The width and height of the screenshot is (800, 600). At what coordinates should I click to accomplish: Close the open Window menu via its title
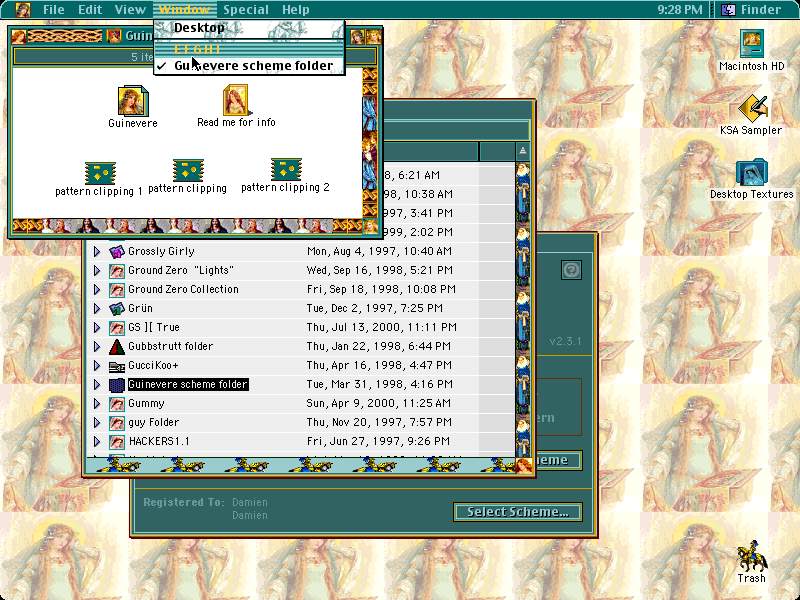click(185, 10)
